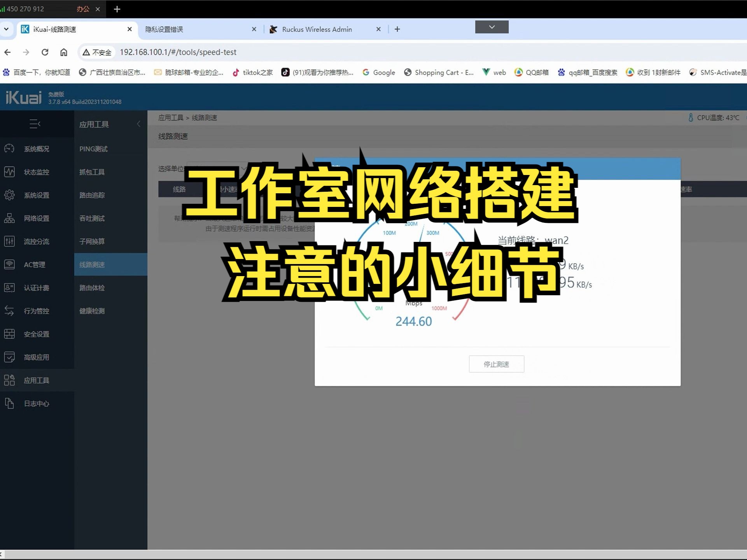
Task: Open a new browser tab
Action: pos(397,30)
